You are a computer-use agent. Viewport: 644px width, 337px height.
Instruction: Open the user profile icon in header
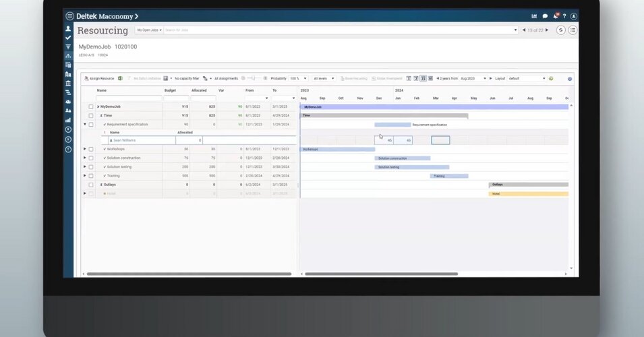(x=574, y=16)
